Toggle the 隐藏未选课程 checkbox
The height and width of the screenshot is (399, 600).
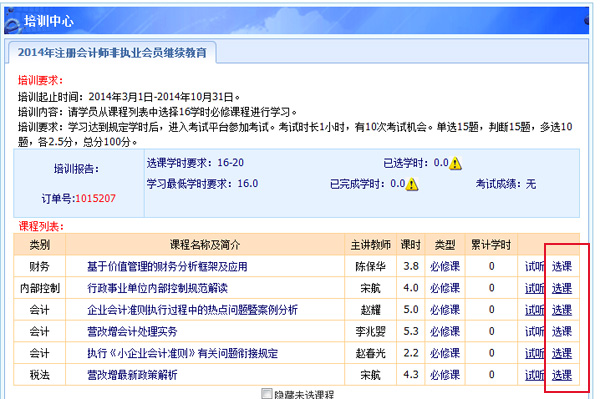[x=266, y=393]
